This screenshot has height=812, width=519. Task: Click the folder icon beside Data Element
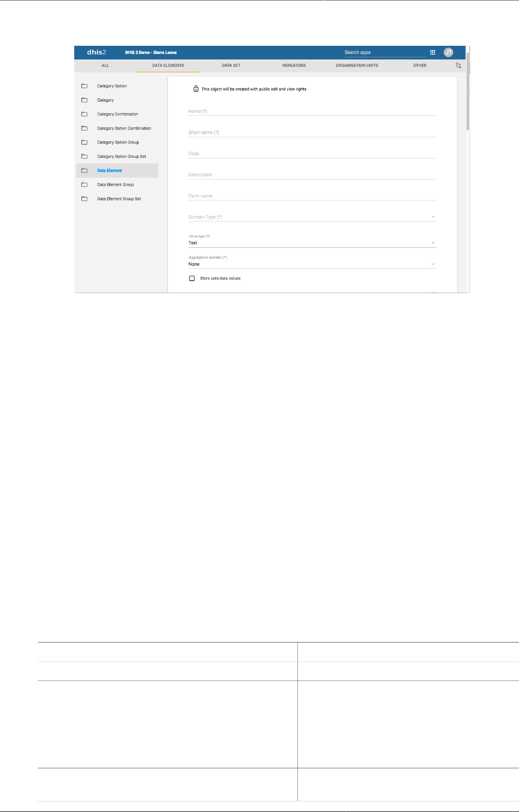tap(84, 171)
